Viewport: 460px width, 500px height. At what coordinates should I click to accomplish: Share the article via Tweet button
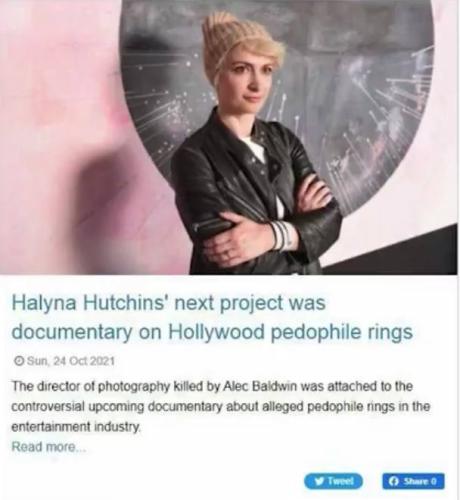tap(333, 481)
